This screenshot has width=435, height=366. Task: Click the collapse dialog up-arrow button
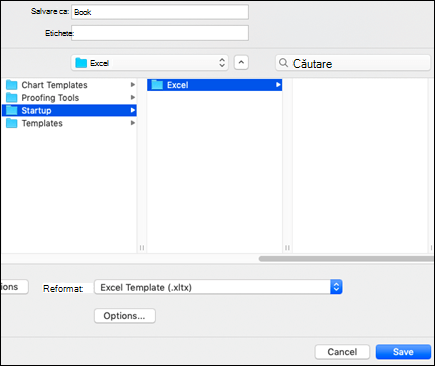[x=241, y=63]
